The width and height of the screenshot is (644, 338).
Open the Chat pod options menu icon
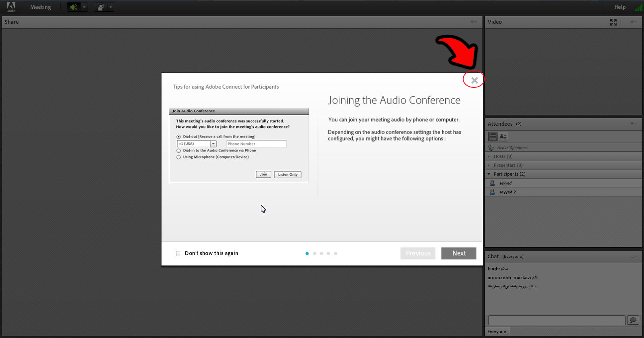[634, 257]
